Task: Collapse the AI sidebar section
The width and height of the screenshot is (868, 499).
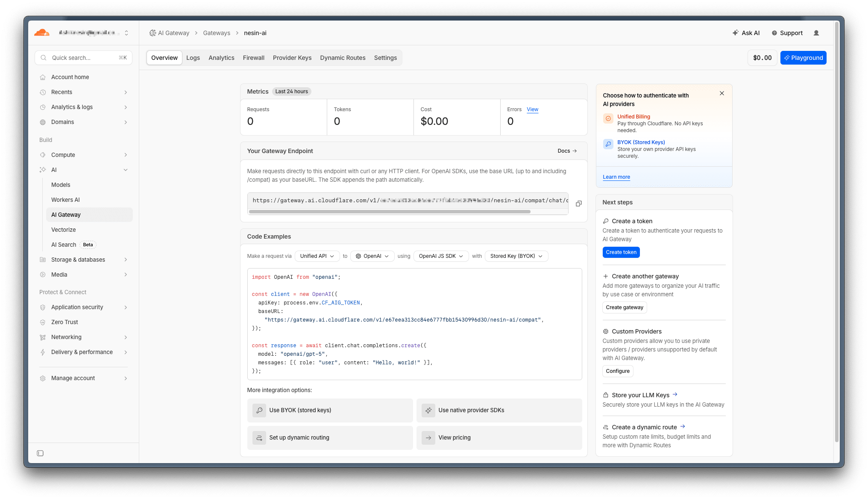Action: pyautogui.click(x=126, y=170)
